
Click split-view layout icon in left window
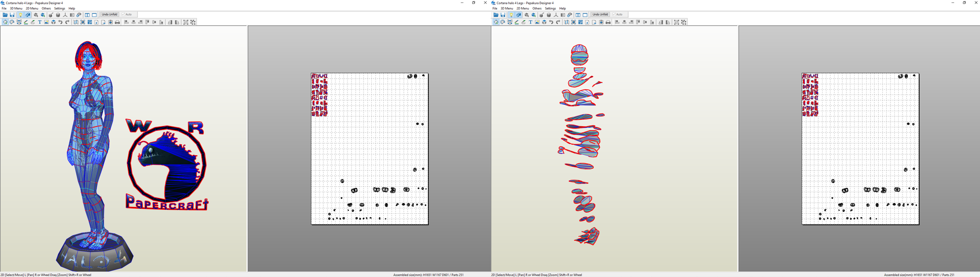coord(87,15)
